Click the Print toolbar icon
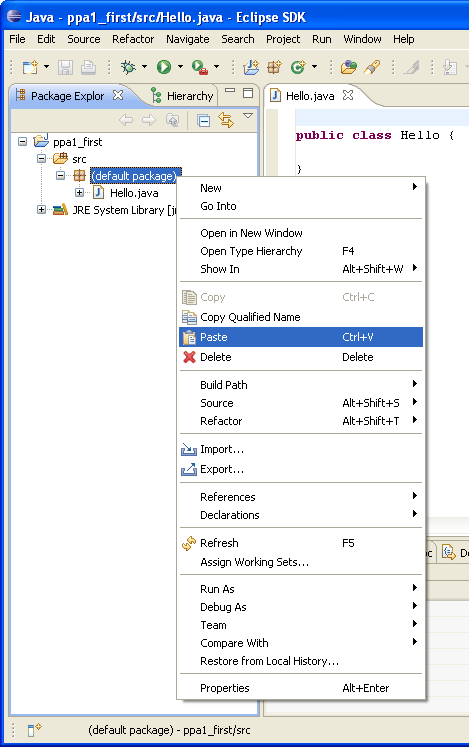The image size is (469, 747). (88, 67)
